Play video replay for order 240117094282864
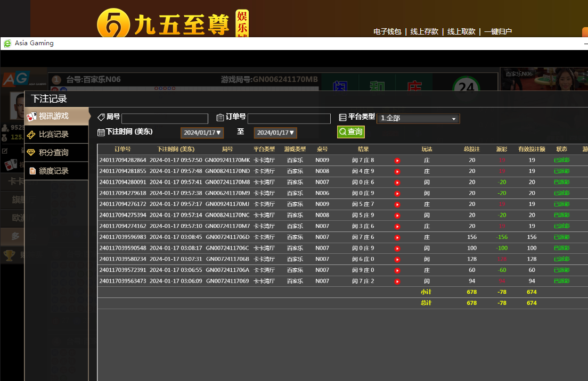The height and width of the screenshot is (381, 588). point(397,161)
